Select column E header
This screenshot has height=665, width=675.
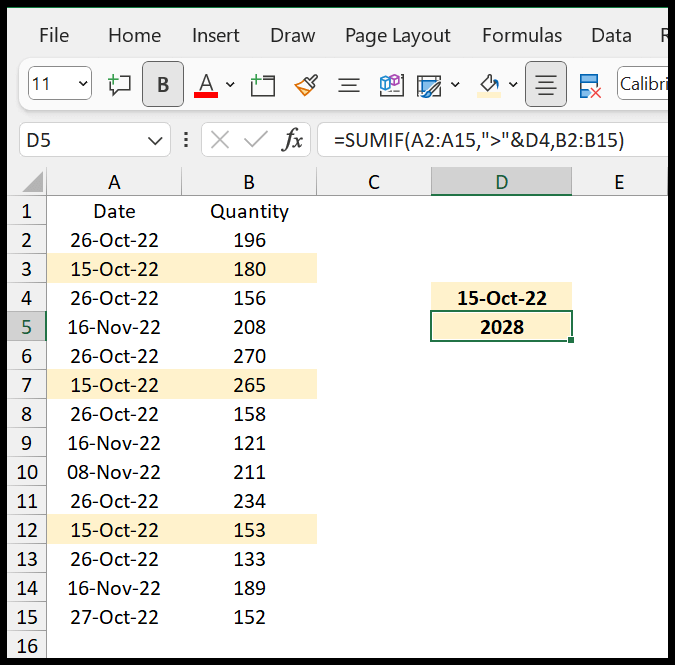[619, 182]
